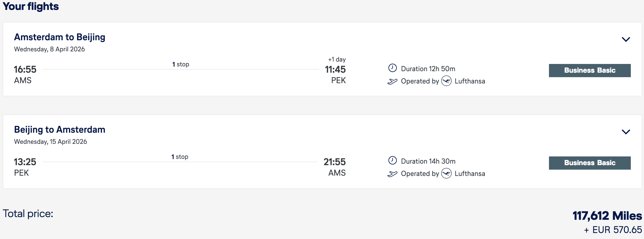Click the Business Basic badge for the return flight
This screenshot has height=239, width=644.
click(x=589, y=163)
